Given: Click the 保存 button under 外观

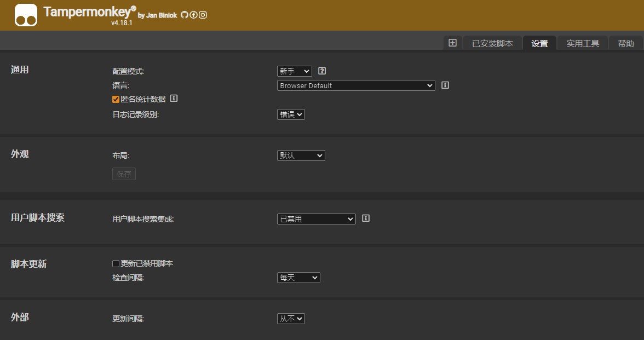Looking at the screenshot, I should pos(124,174).
